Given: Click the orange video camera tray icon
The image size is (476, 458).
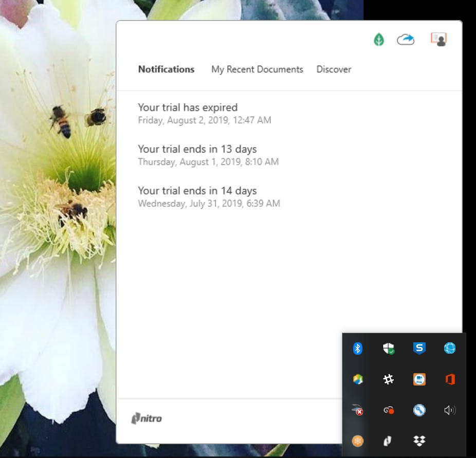Looking at the screenshot, I should click(419, 379).
